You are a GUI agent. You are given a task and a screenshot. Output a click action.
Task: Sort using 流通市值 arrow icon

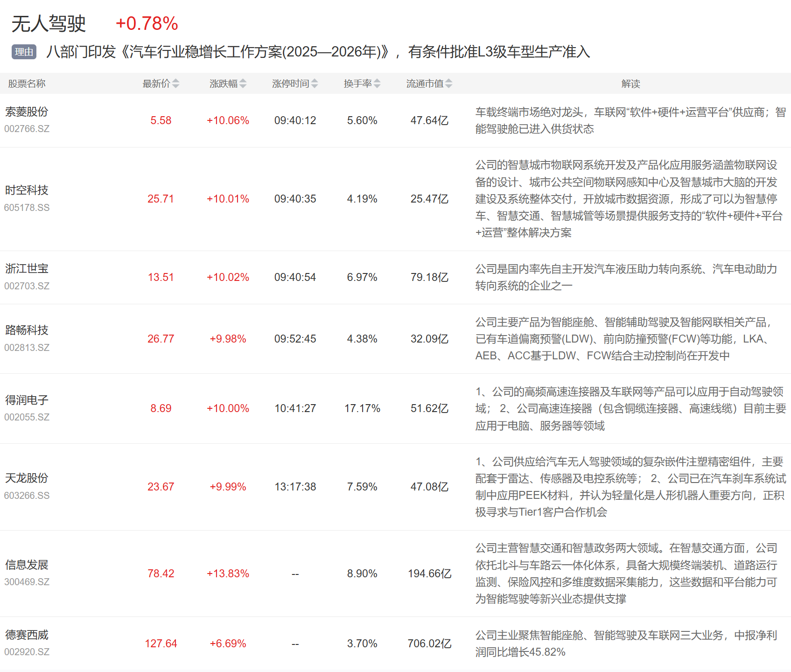[x=448, y=84]
